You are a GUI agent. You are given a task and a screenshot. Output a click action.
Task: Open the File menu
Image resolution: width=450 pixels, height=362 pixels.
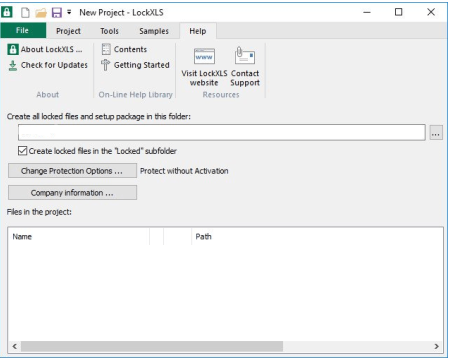coord(23,31)
